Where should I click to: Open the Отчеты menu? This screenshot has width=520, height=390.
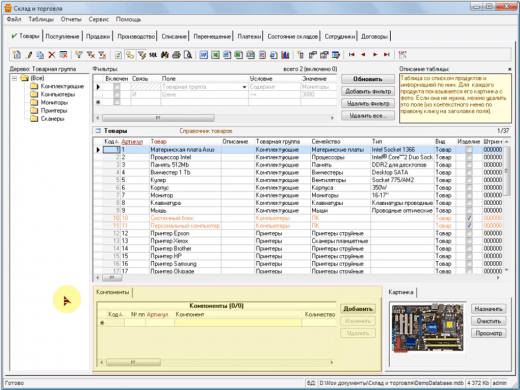(71, 19)
